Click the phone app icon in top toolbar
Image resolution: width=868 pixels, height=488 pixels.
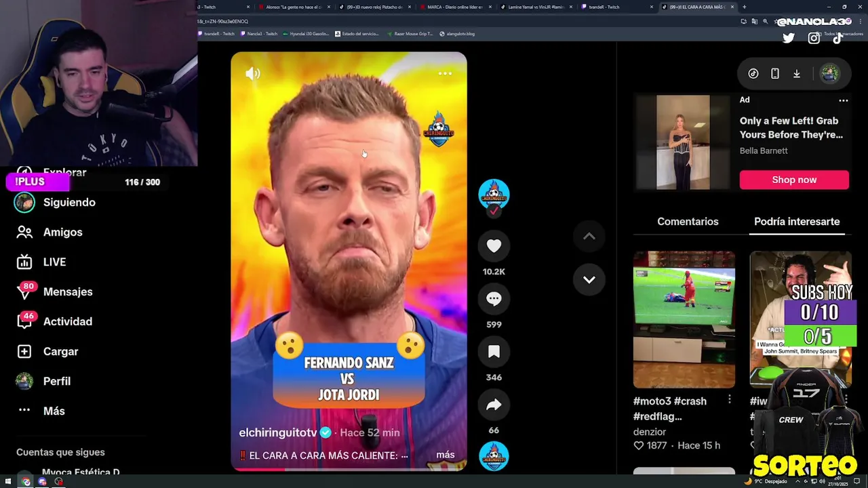[775, 74]
